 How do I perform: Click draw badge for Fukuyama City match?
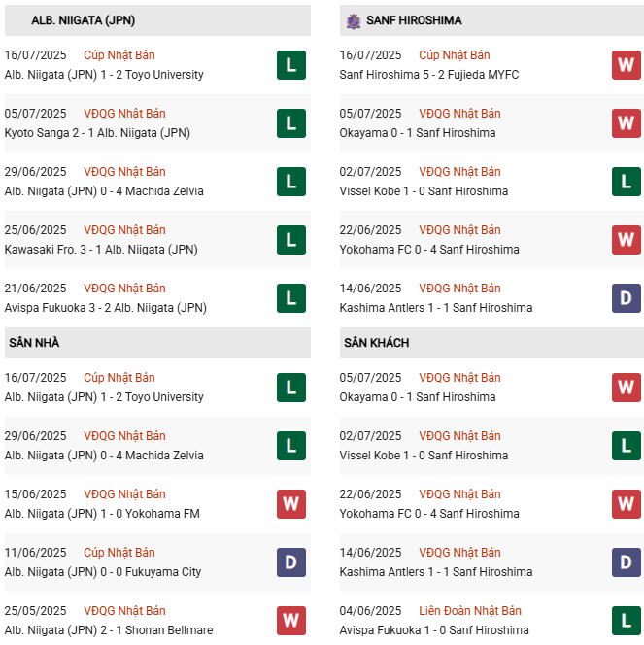point(291,562)
